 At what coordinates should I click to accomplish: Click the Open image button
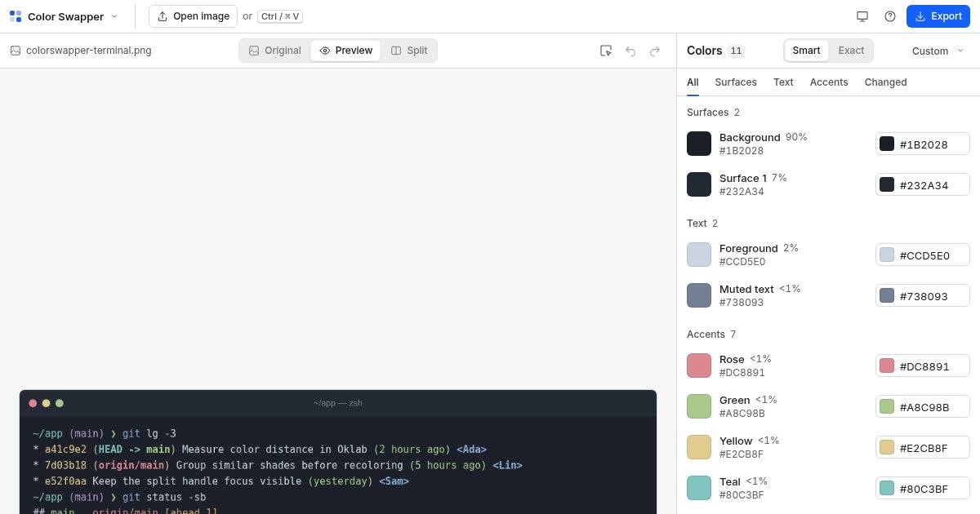pyautogui.click(x=193, y=16)
